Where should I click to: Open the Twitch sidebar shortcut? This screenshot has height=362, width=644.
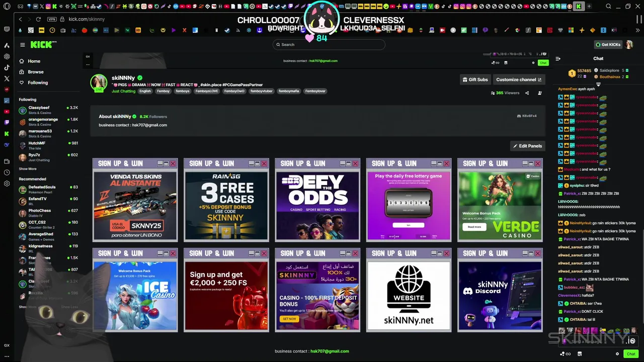[7, 122]
